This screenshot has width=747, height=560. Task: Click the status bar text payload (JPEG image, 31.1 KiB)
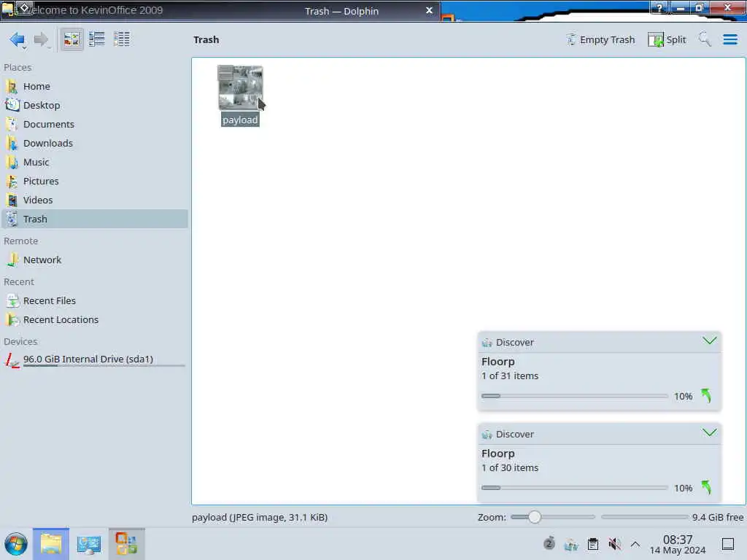tap(260, 517)
